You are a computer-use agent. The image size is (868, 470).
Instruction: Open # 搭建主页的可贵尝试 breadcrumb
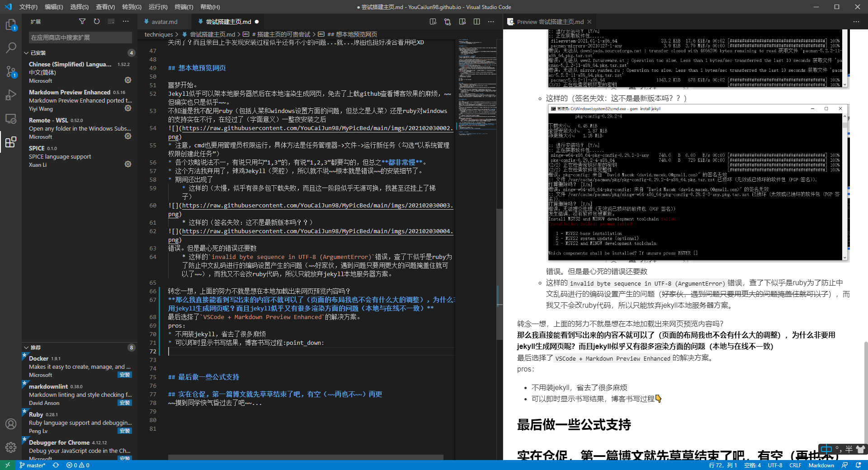click(x=277, y=34)
